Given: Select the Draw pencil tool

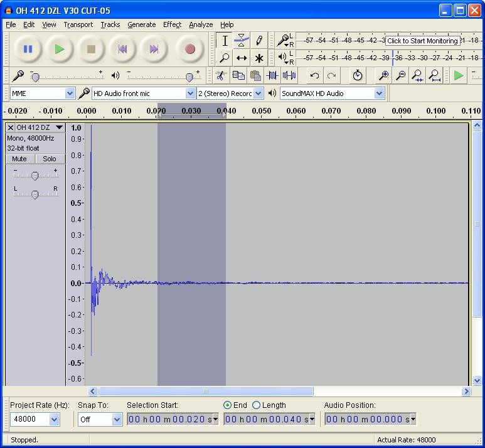Looking at the screenshot, I should click(x=259, y=41).
